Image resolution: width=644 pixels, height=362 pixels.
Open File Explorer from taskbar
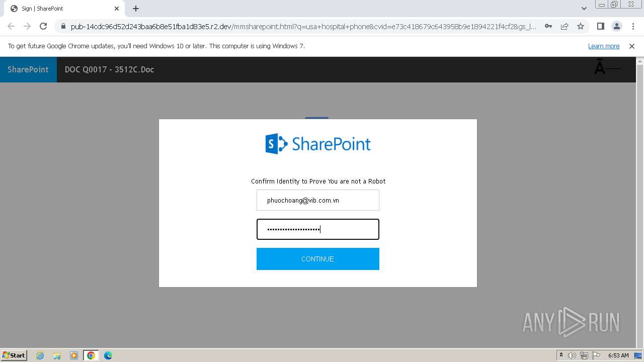click(x=57, y=355)
